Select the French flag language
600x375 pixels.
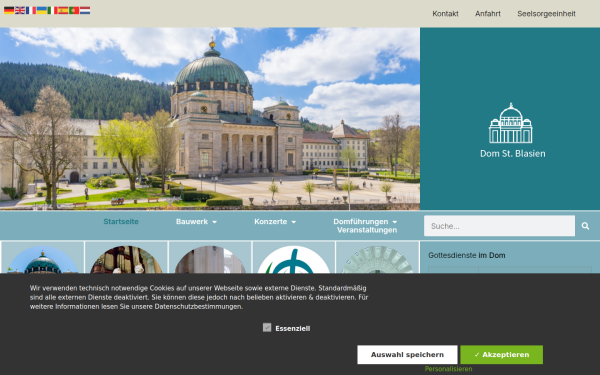[x=31, y=11]
